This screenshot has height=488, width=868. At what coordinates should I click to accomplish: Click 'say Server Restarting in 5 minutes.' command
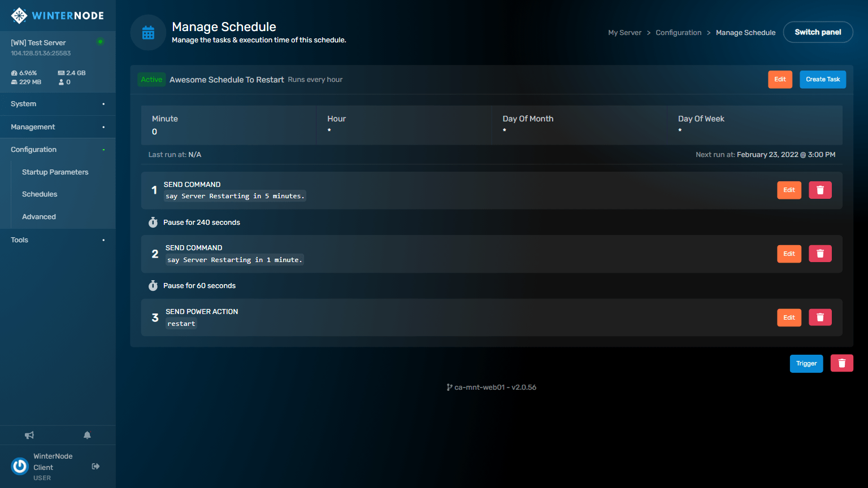tap(235, 196)
